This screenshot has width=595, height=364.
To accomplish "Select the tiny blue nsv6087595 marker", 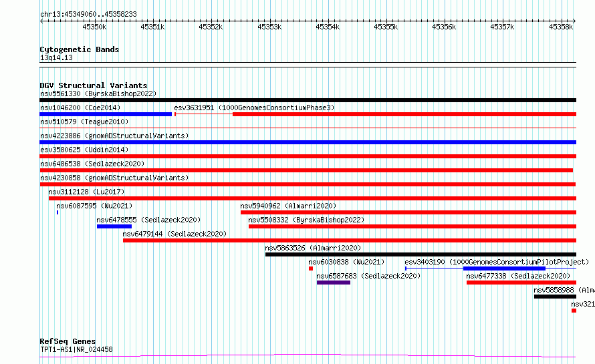I will (57, 212).
